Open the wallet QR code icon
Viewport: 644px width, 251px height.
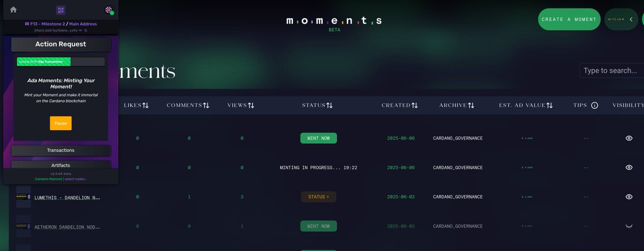61,10
